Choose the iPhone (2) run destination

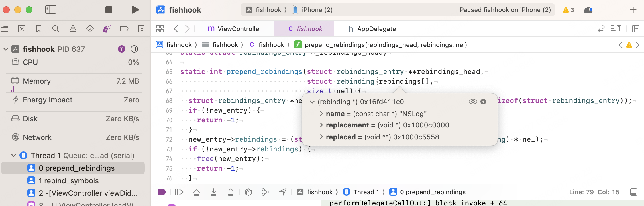point(313,10)
